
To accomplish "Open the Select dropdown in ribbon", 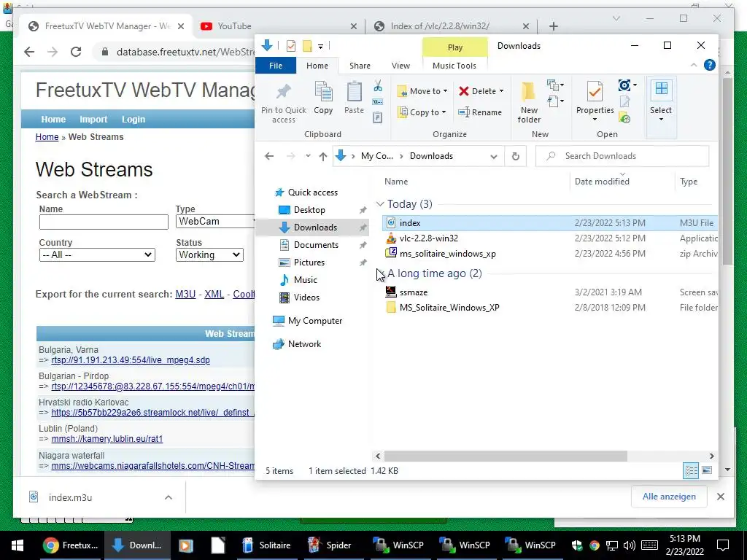I will (x=661, y=106).
